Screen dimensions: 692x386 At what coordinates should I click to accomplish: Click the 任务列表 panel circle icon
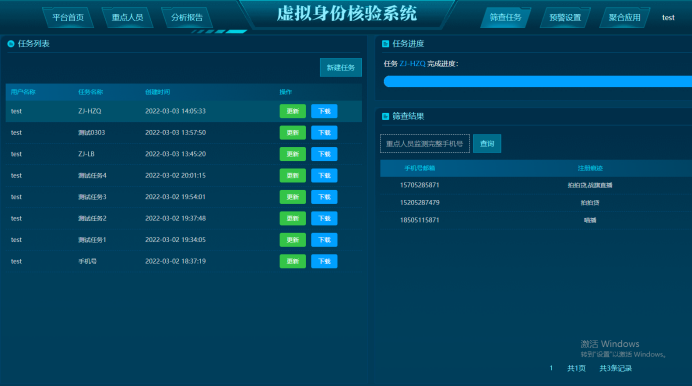pyautogui.click(x=11, y=44)
